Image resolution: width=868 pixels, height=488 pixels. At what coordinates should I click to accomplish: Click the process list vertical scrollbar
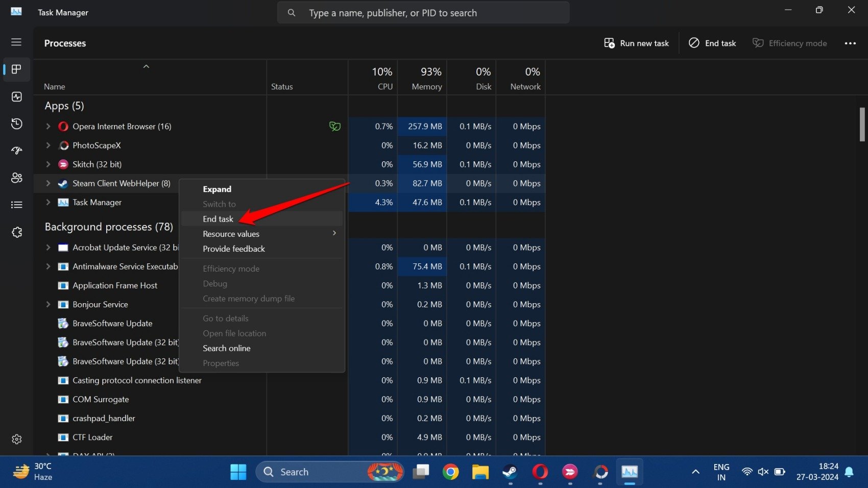(862, 125)
